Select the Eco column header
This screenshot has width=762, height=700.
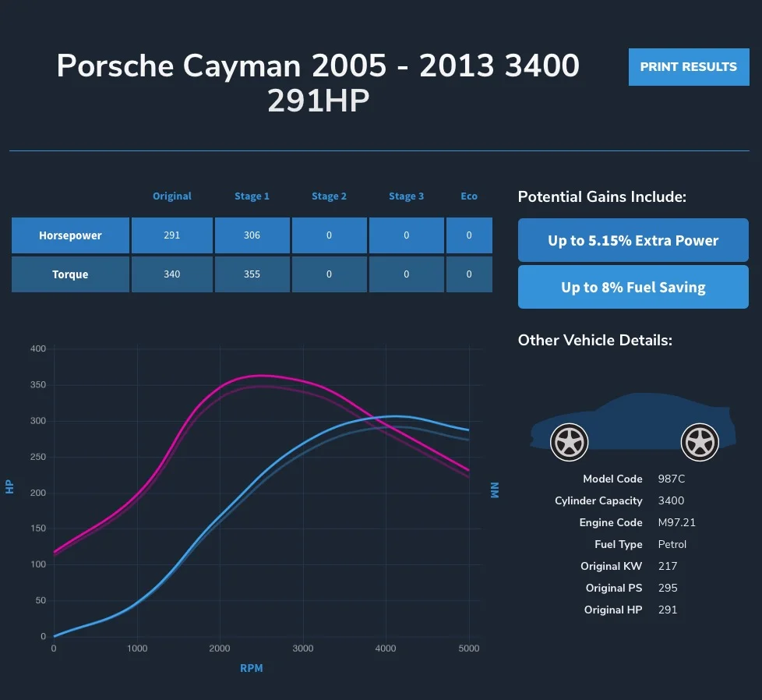coord(469,196)
